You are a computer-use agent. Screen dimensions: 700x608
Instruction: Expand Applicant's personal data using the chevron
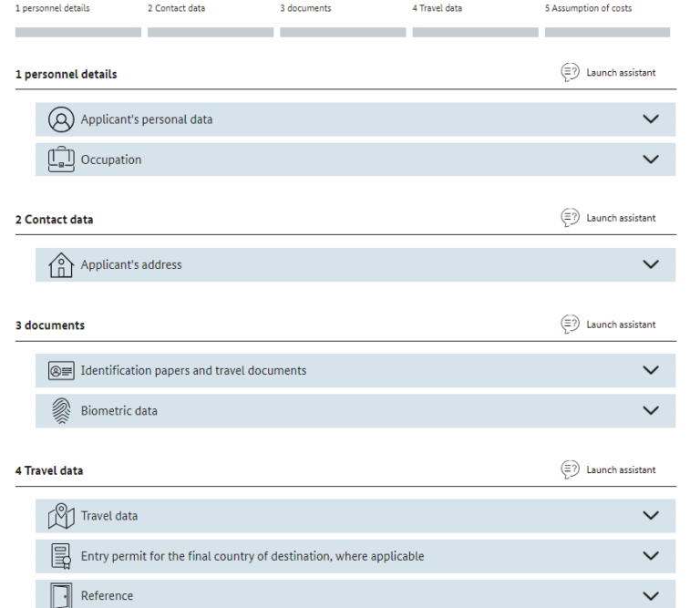[x=650, y=119]
